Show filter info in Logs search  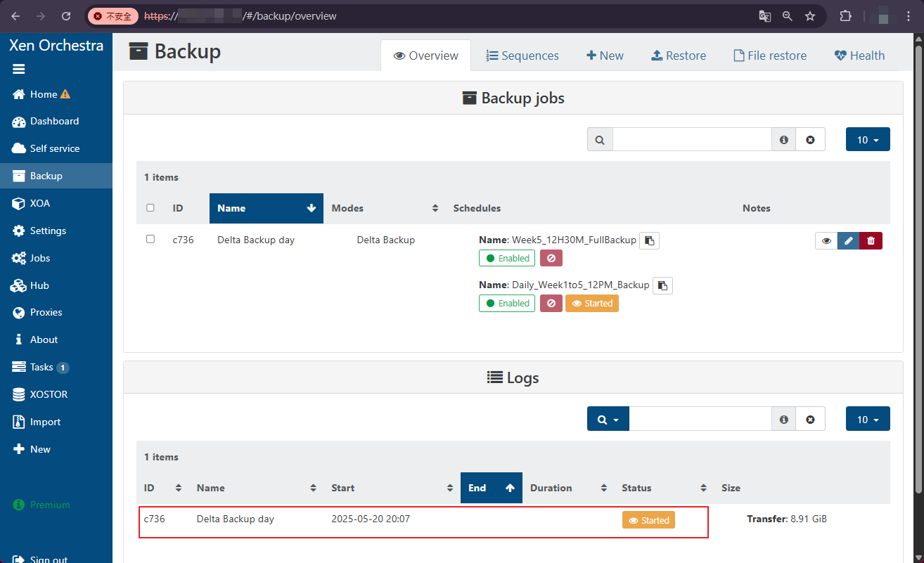tap(784, 419)
